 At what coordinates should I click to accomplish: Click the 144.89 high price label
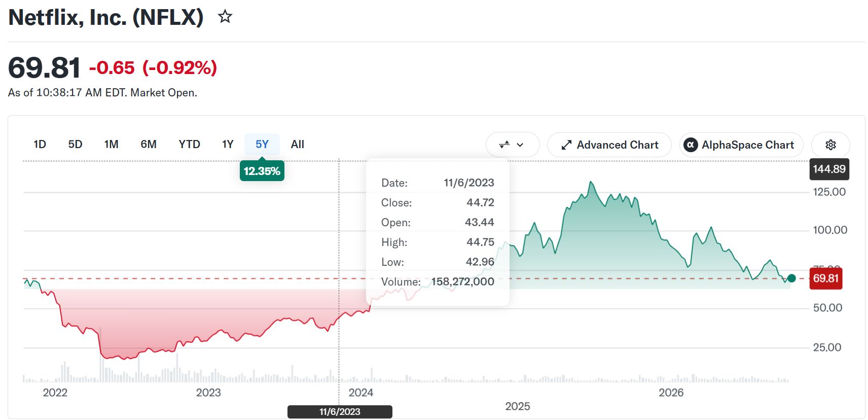click(829, 169)
